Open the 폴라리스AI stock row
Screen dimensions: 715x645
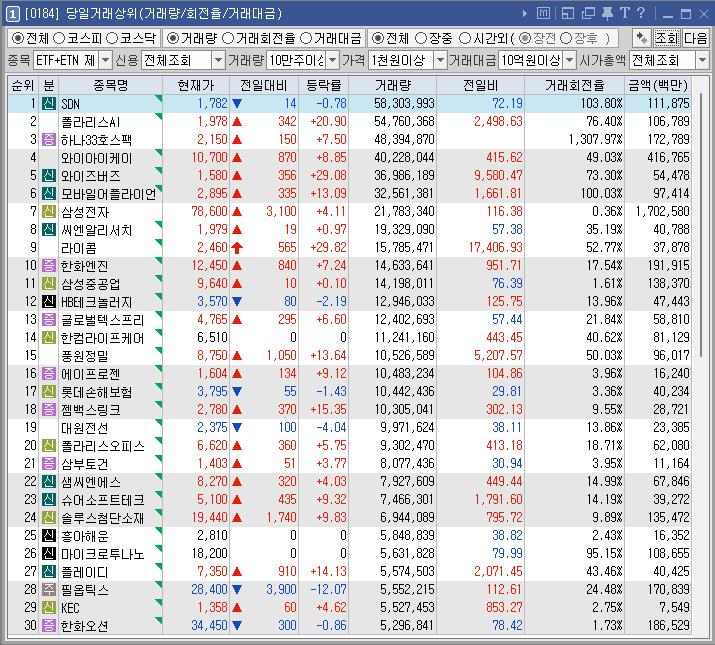pos(350,122)
